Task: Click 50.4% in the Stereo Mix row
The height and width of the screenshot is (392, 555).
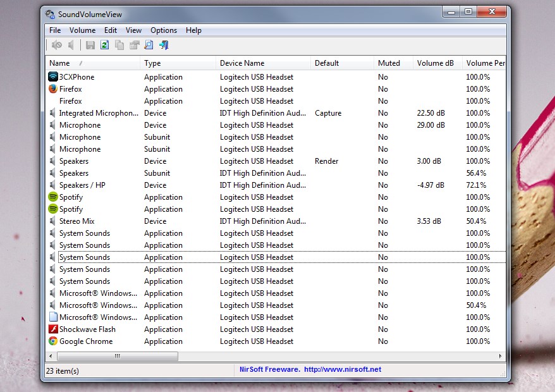Action: click(476, 221)
